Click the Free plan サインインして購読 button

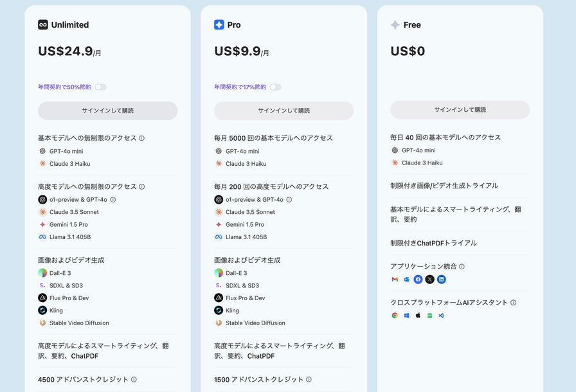[460, 110]
